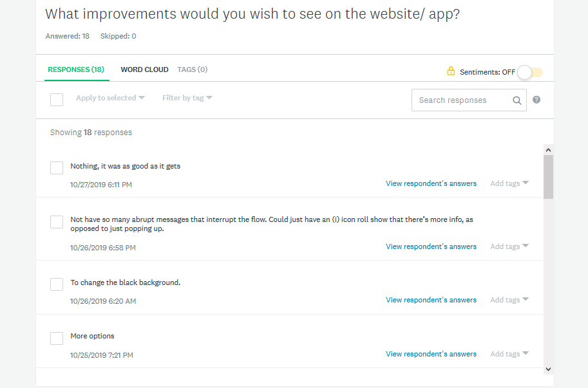This screenshot has width=588, height=388.
Task: View respondent's answers for 10/26/2019 6:58 PM
Action: tap(431, 246)
